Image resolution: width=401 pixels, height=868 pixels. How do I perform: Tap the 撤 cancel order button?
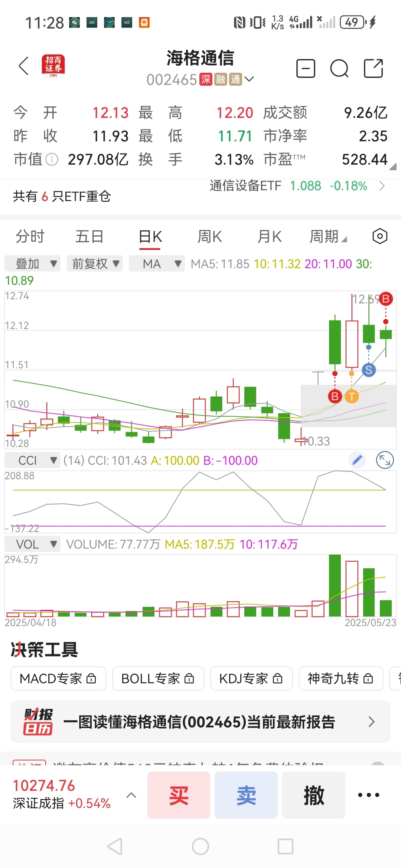pyautogui.click(x=314, y=795)
